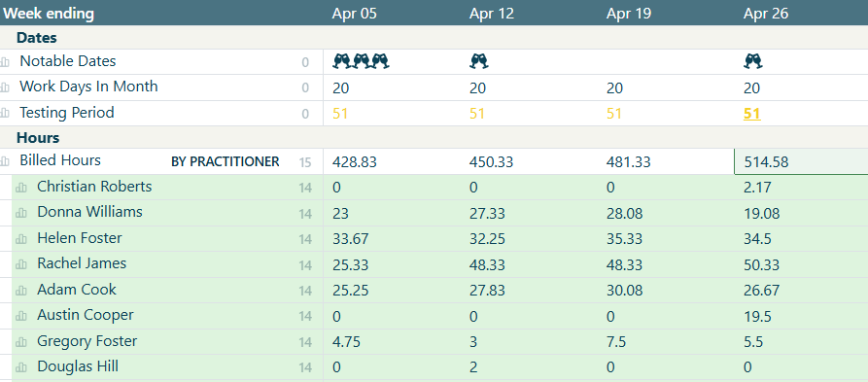Click the three glasses icons under Apr 05
The width and height of the screenshot is (868, 382).
tap(361, 61)
